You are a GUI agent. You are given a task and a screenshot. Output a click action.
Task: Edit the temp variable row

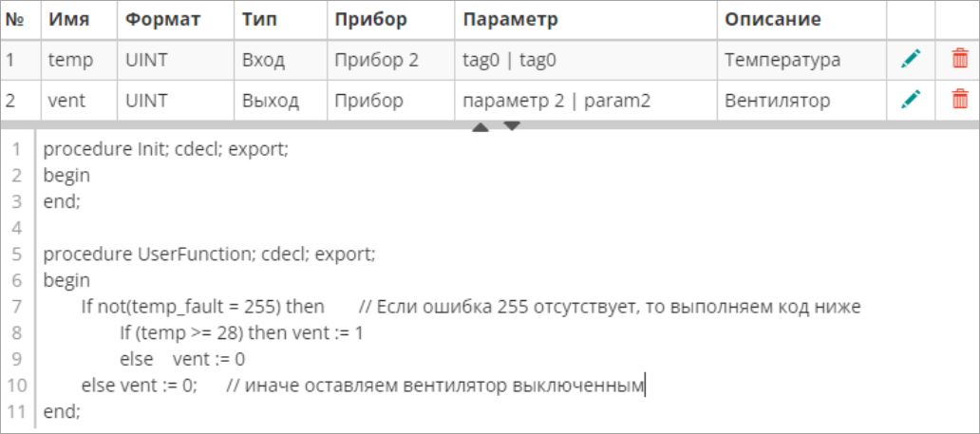(x=911, y=60)
